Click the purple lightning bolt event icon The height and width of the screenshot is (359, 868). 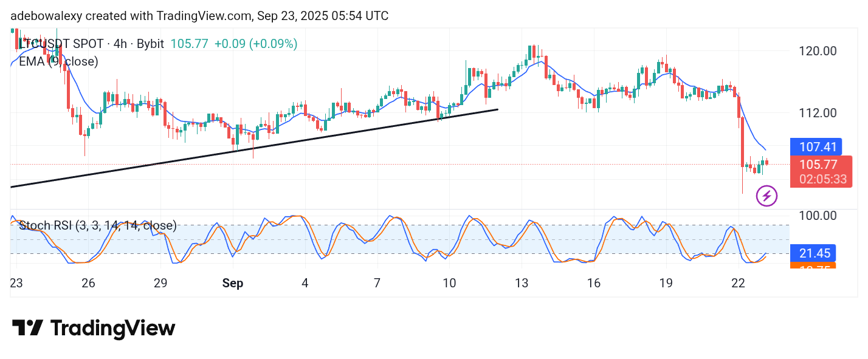(x=766, y=196)
